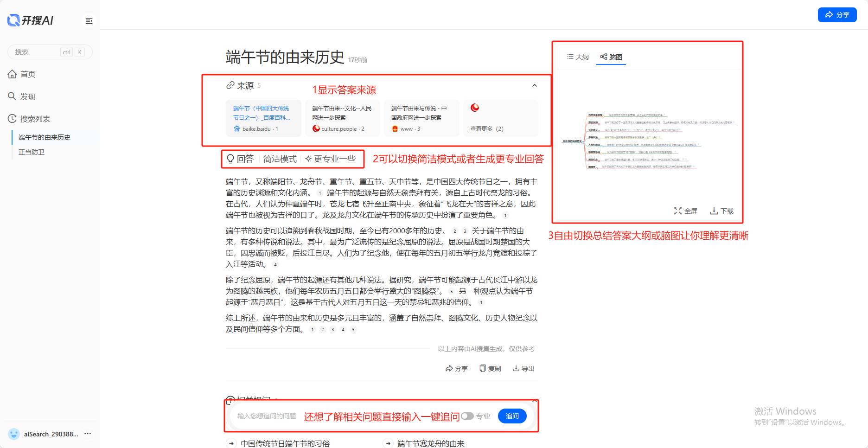The image size is (868, 448).
Task: Open the 首页 home page
Action: [x=28, y=74]
